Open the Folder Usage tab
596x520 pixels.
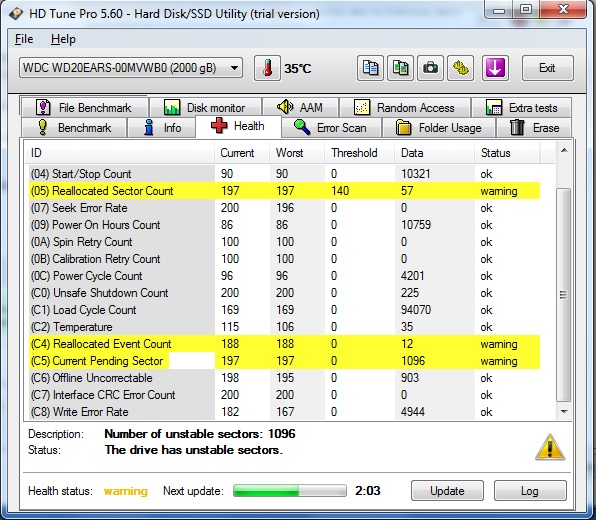pyautogui.click(x=439, y=127)
